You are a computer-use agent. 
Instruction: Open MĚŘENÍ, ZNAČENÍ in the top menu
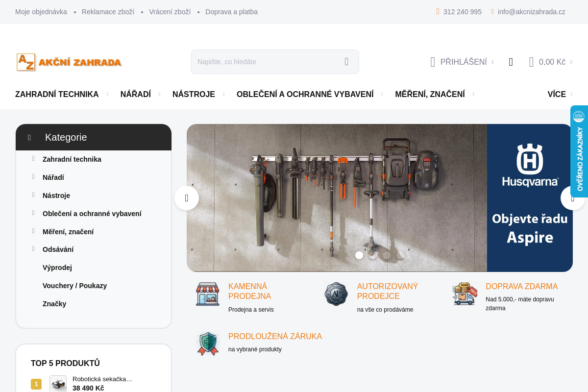[x=430, y=94]
